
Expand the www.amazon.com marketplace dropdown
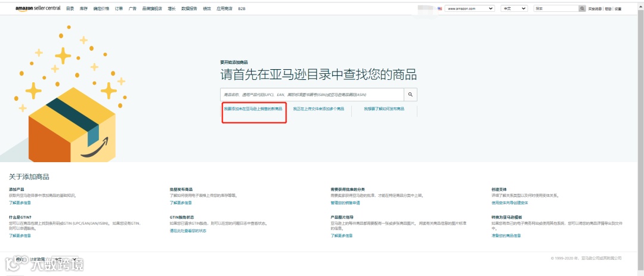tap(469, 8)
